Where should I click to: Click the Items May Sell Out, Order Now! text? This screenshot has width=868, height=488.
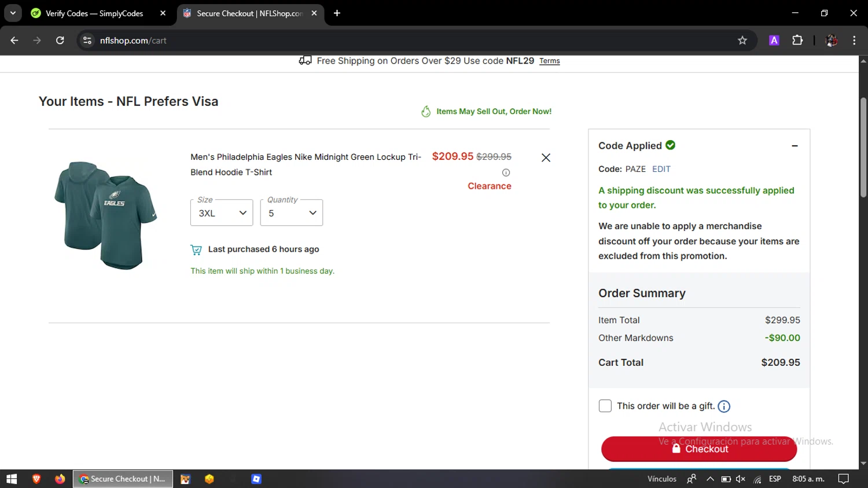point(494,111)
